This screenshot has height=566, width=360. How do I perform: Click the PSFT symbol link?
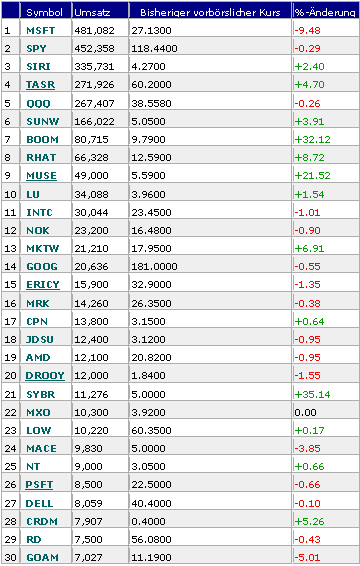[x=39, y=485]
